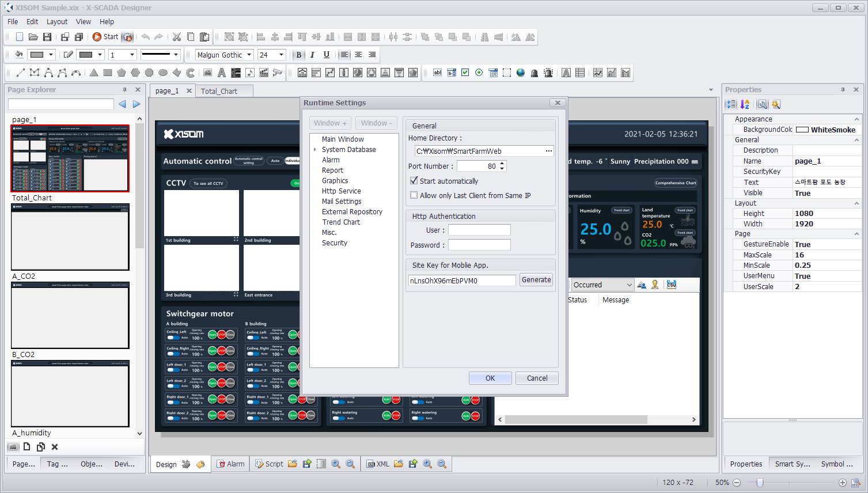Click the Http Authentication User field
868x493 pixels.
pos(479,230)
